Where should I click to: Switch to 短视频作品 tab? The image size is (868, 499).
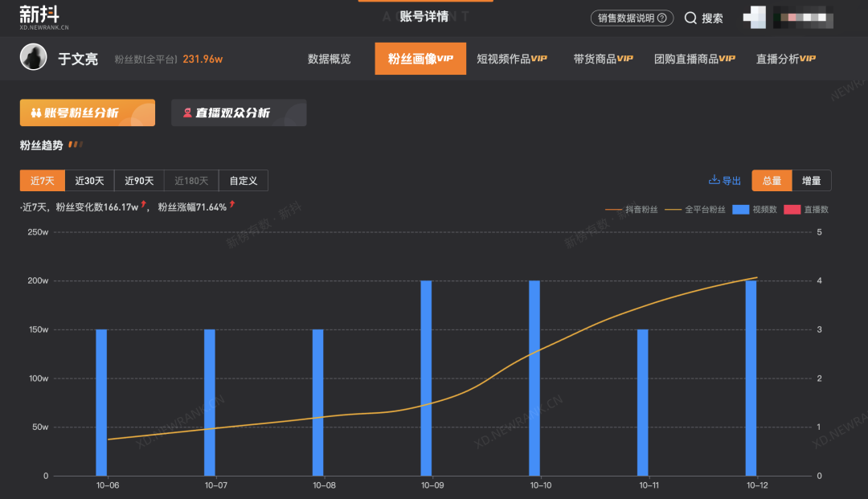click(x=512, y=59)
